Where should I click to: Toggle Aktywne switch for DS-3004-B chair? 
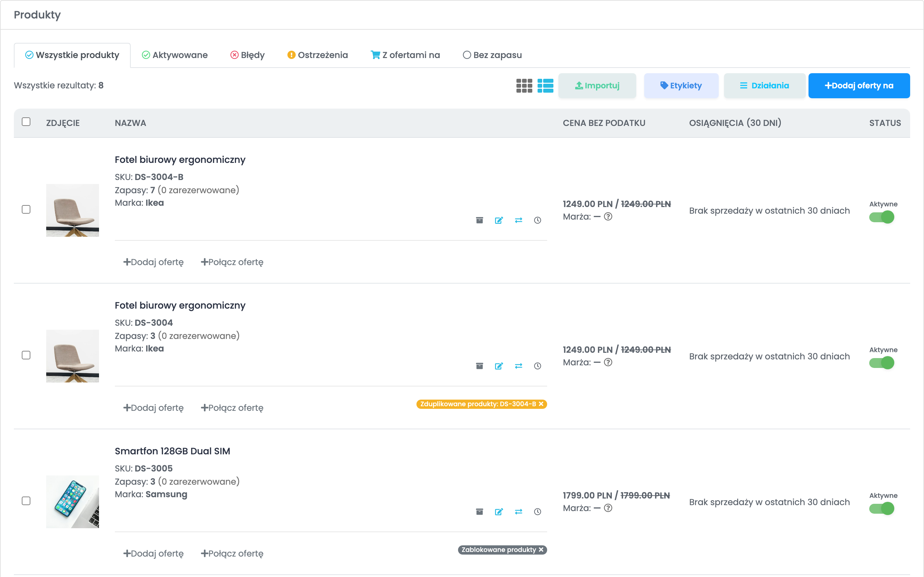pos(882,217)
